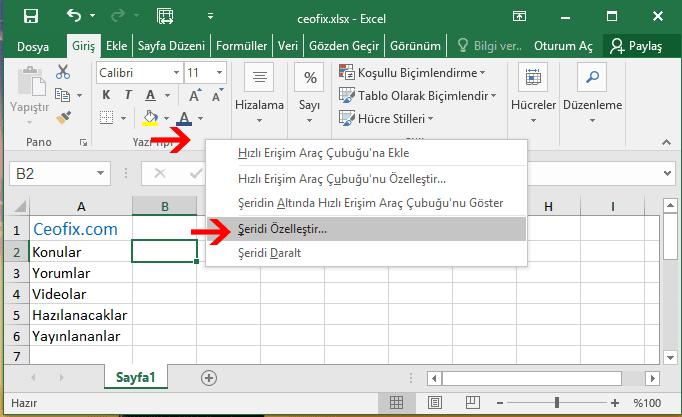This screenshot has height=417, width=682.
Task: Open the Hizalama alignment group
Action: tap(259, 94)
